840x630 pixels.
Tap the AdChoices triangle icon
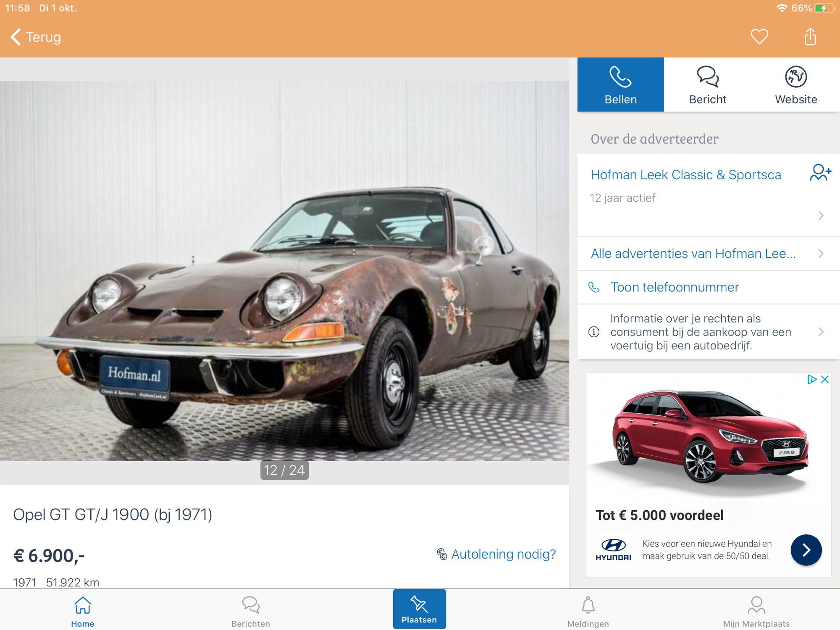pos(811,380)
